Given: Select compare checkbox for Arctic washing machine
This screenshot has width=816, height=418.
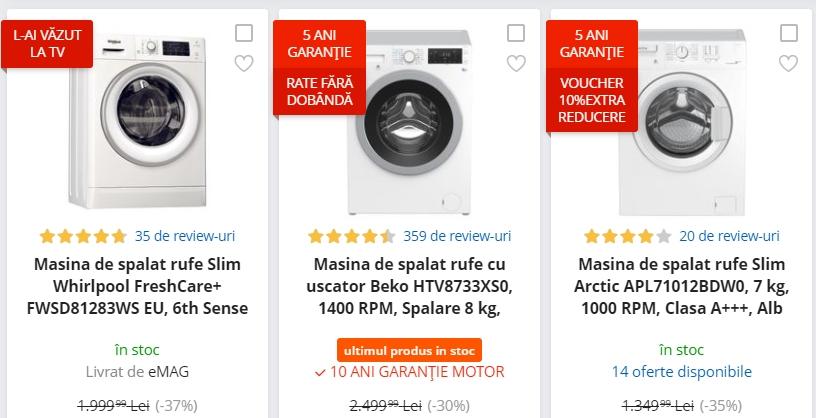Looking at the screenshot, I should (788, 33).
